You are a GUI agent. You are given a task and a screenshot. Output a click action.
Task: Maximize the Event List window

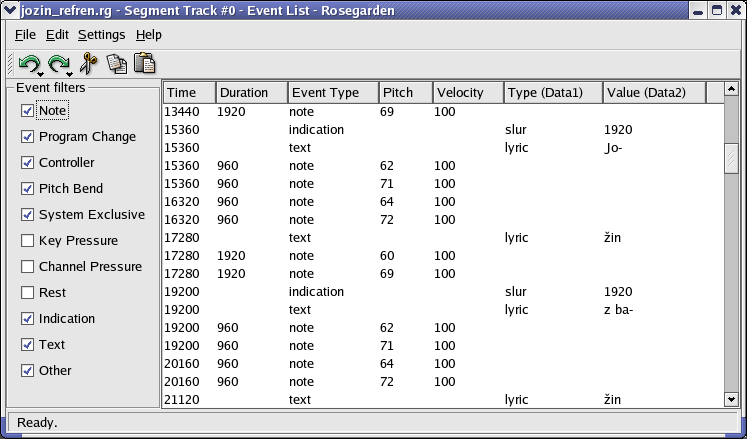[x=717, y=10]
